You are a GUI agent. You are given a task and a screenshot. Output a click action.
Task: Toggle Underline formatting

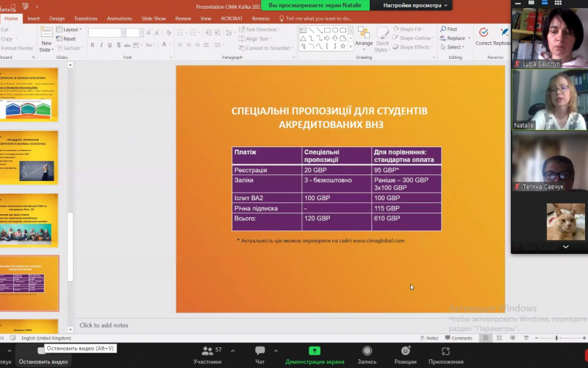(110, 45)
